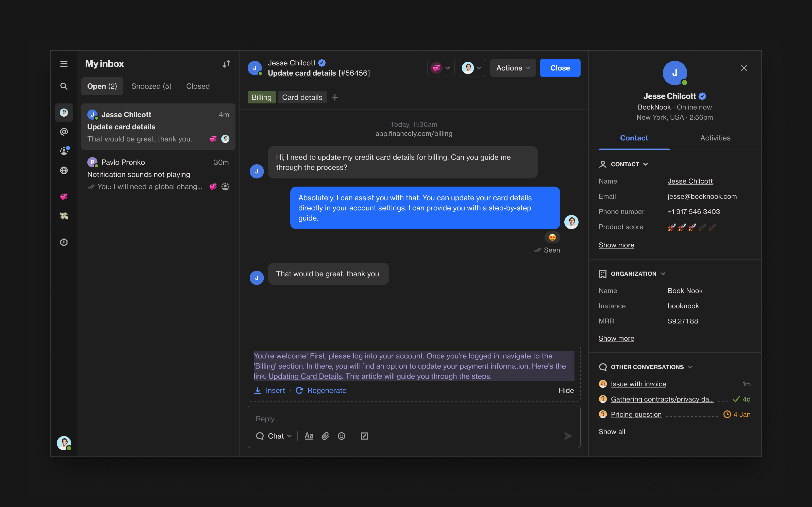Click the globe (all conversations) sidebar icon
The image size is (812, 507).
click(x=64, y=170)
